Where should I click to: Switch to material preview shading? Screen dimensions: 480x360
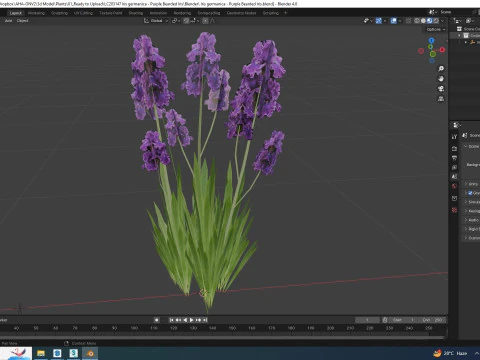(430, 21)
